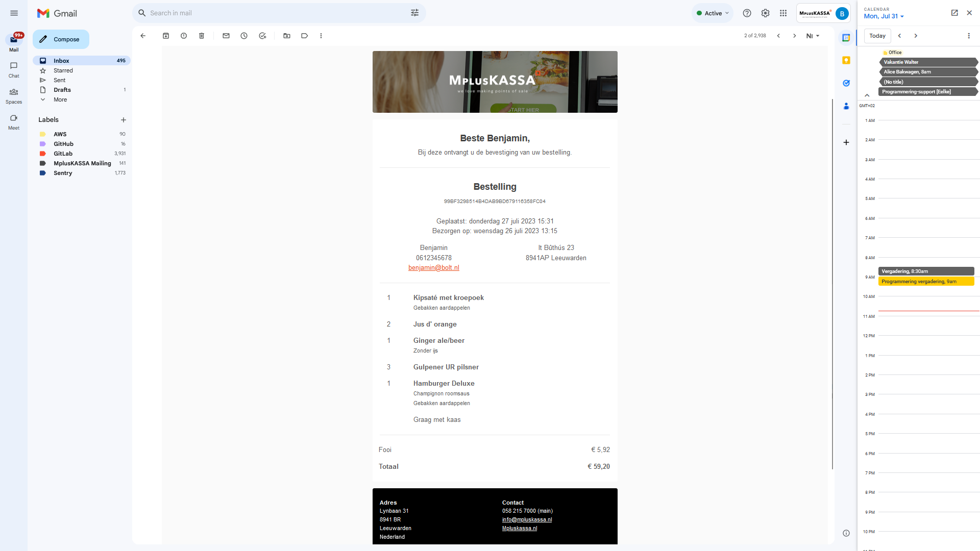
Task: Open Gmail settings gear
Action: pos(765,13)
